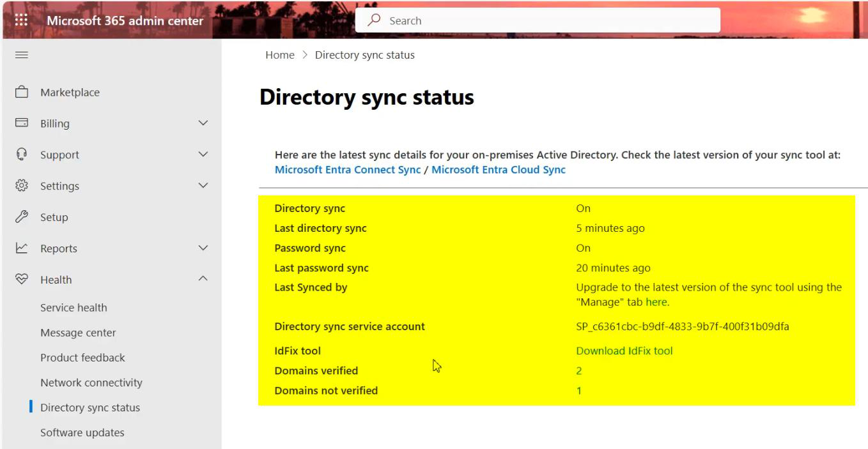Collapse the Health section chevron

click(203, 279)
